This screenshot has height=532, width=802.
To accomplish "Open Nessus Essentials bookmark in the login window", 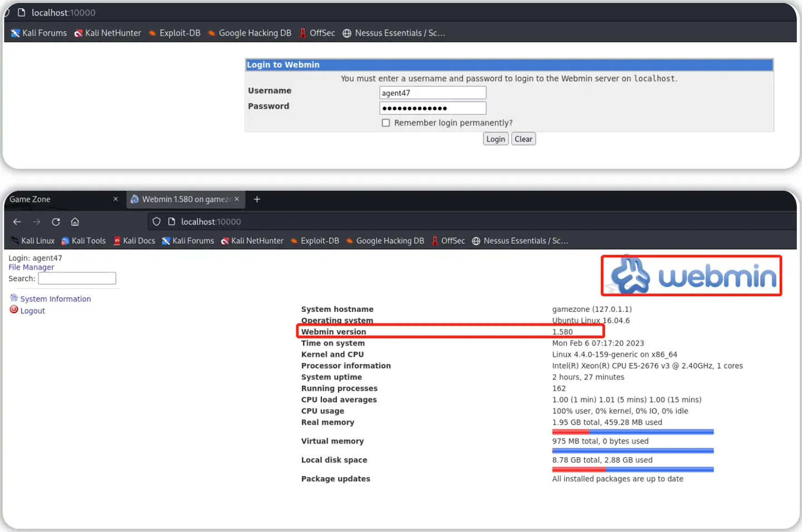I will tap(394, 33).
